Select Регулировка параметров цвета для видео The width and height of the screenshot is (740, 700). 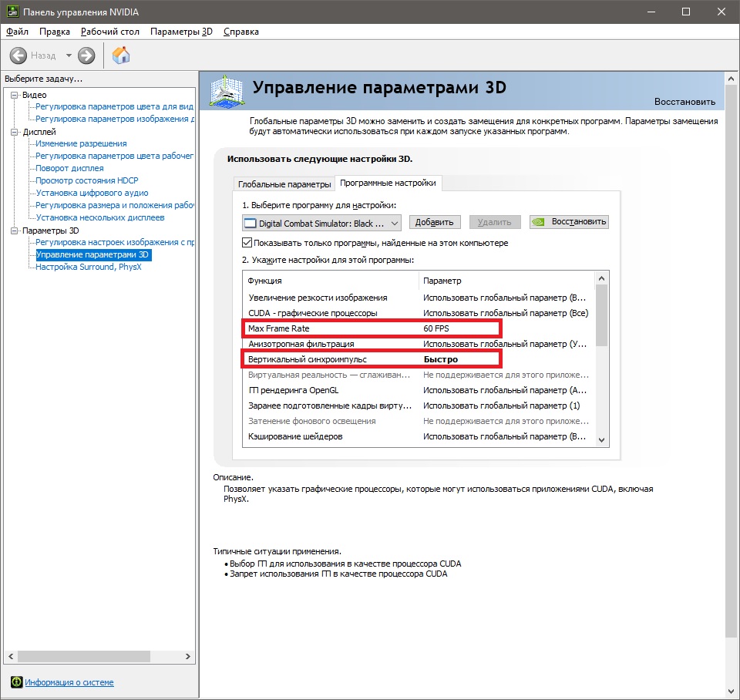click(x=115, y=106)
